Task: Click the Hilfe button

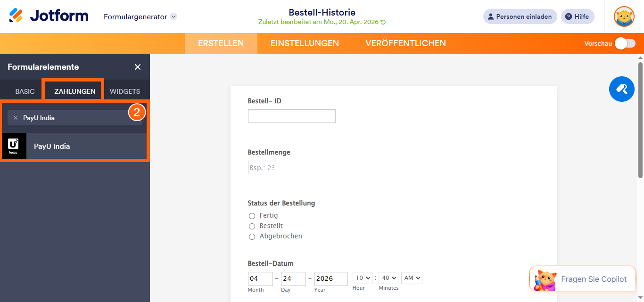Action: coord(578,16)
